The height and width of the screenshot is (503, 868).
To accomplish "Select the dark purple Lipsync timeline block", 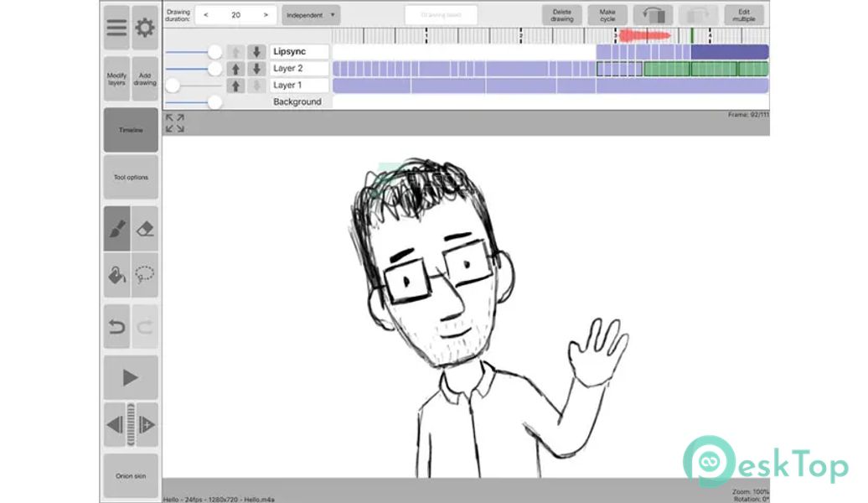I will click(x=730, y=52).
